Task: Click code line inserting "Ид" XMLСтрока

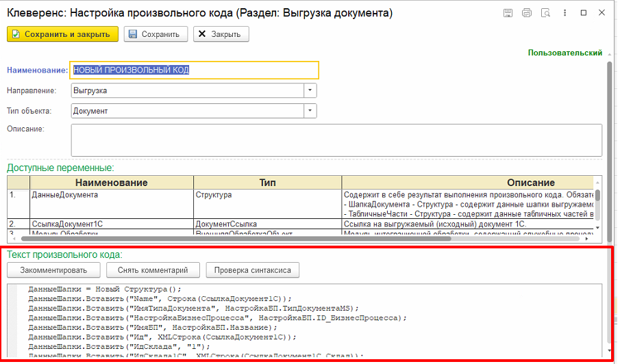Action: click(162, 337)
